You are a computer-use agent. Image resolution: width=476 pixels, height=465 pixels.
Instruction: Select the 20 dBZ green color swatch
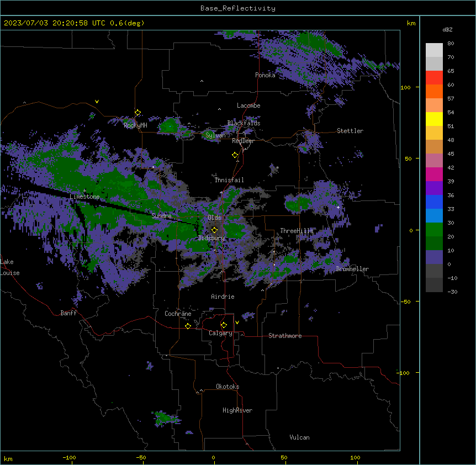tap(434, 230)
